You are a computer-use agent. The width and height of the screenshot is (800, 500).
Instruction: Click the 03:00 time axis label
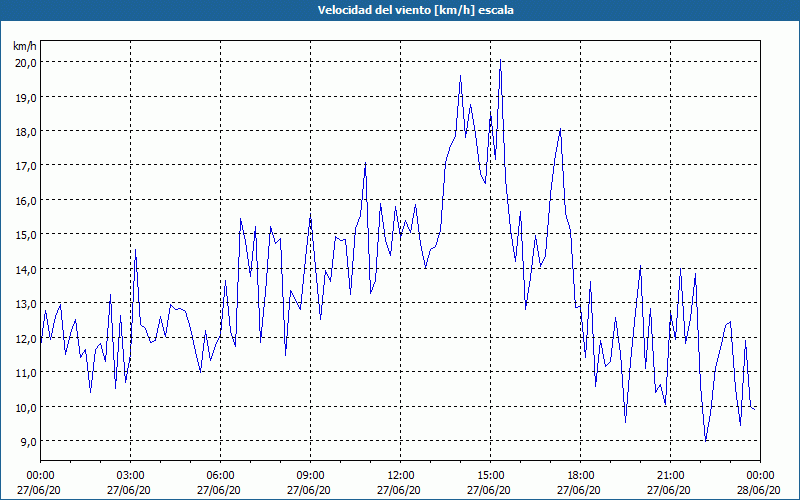[x=131, y=476]
